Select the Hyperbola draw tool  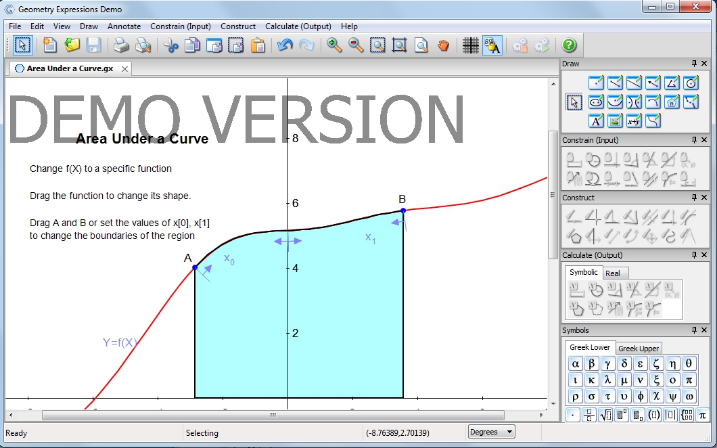634,102
